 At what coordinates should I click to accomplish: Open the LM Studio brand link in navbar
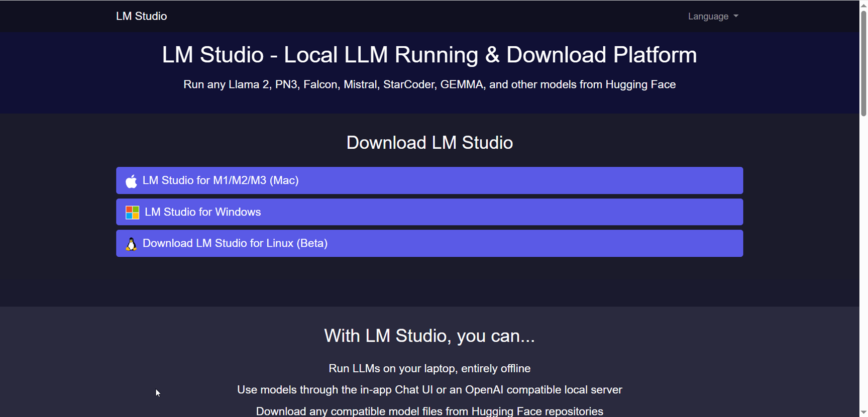click(141, 16)
